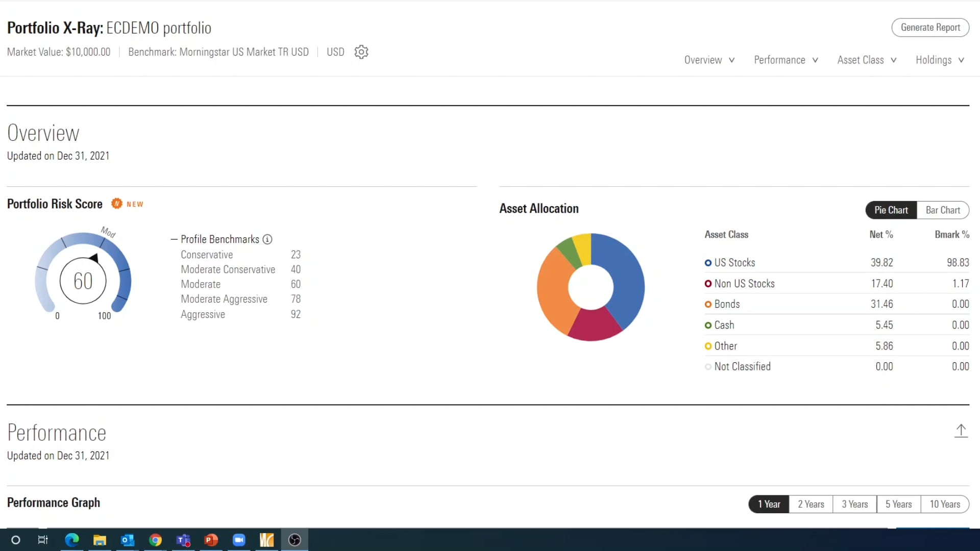Screen dimensions: 980x551
Task: Click the Generate Report button
Action: tap(930, 28)
